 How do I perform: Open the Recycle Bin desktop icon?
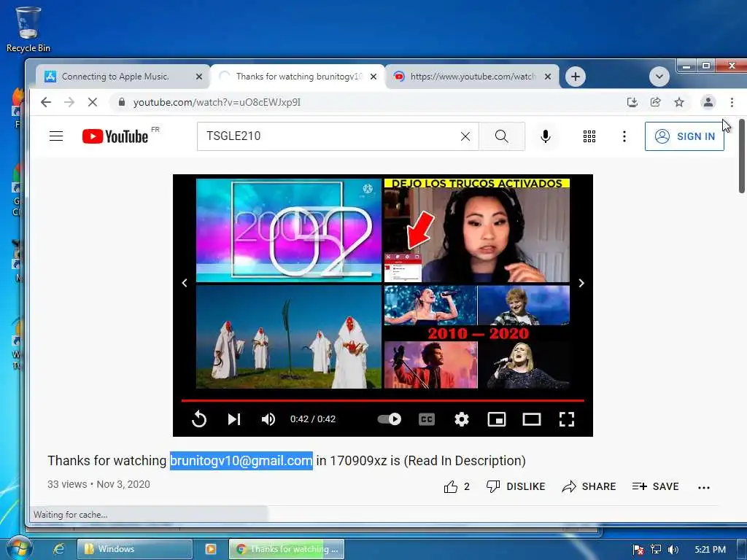[x=28, y=29]
